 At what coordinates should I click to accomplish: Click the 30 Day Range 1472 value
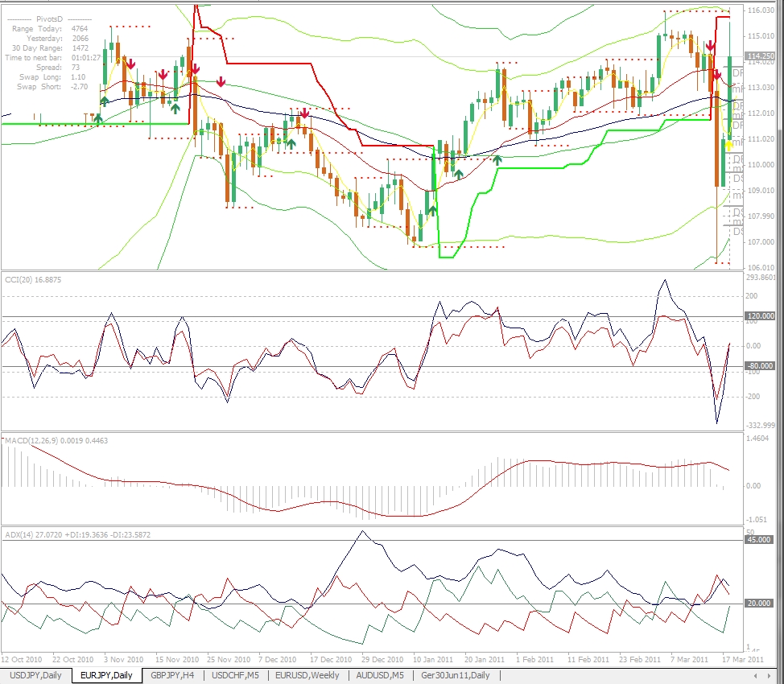coord(80,48)
